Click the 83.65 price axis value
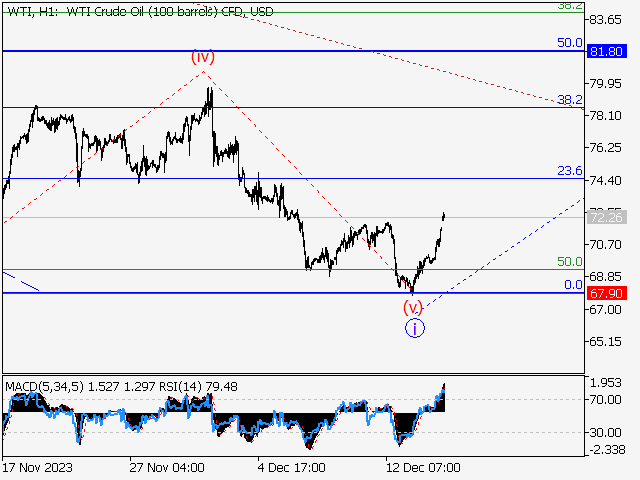Viewport: 640px width, 480px height. click(x=606, y=20)
